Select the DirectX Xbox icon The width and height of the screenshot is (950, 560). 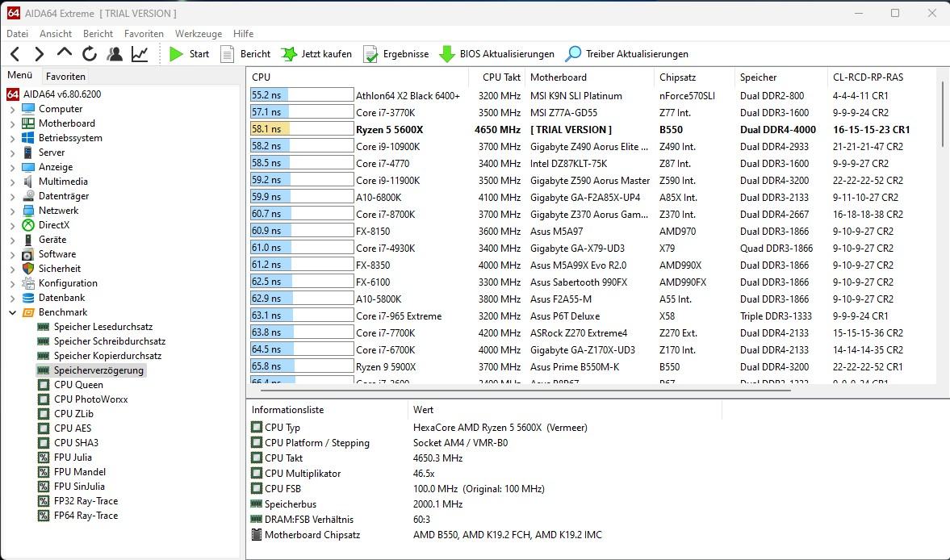point(28,225)
